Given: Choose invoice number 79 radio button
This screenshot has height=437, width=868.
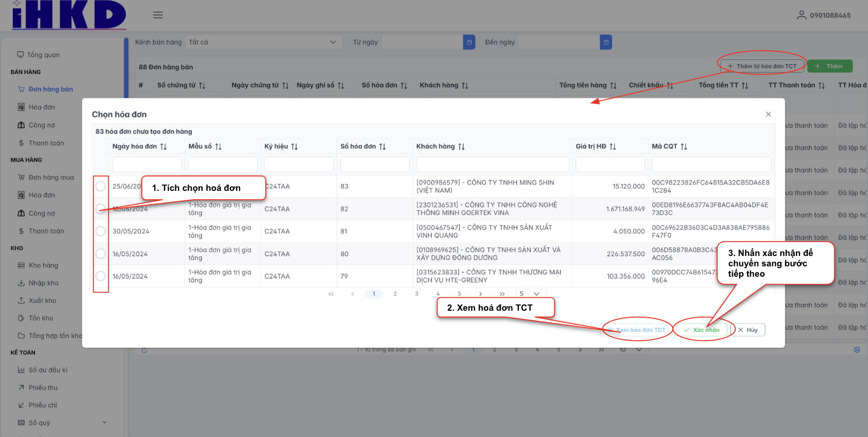Looking at the screenshot, I should [101, 276].
